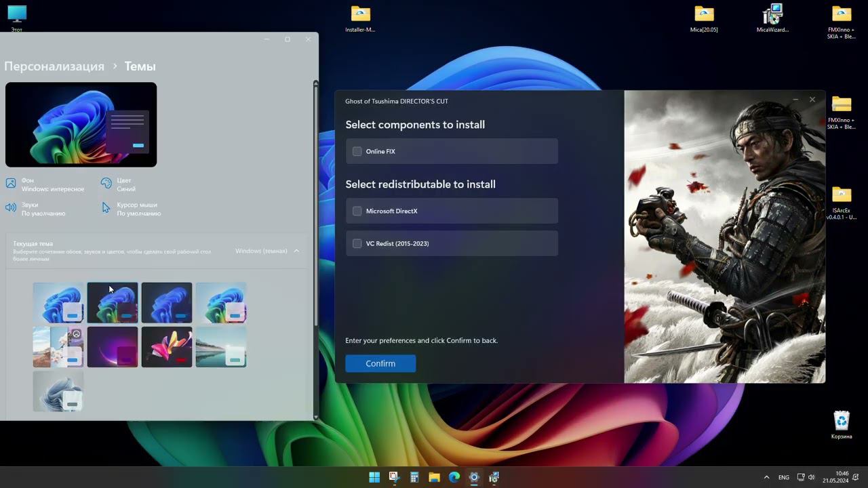Select the lake landscape theme thumbnail
868x488 pixels.
(221, 347)
